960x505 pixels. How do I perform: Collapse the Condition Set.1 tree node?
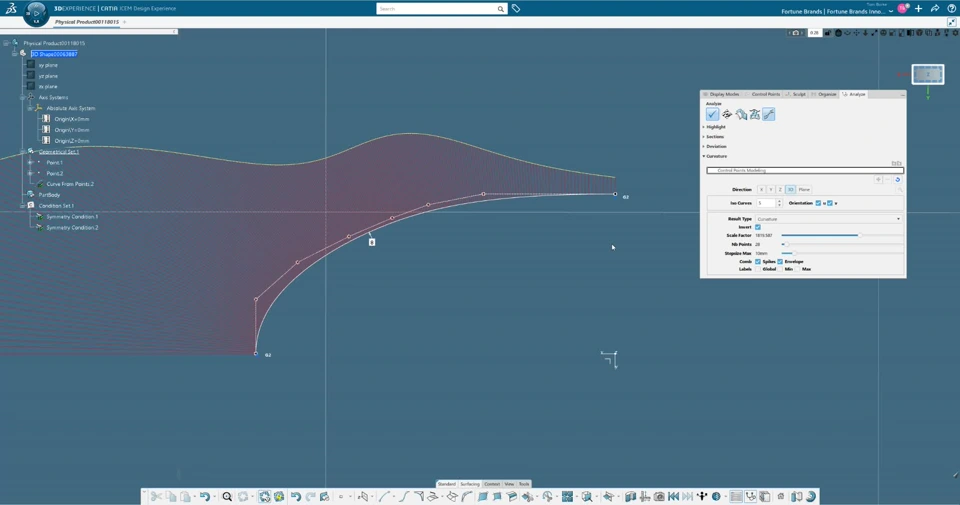click(23, 206)
